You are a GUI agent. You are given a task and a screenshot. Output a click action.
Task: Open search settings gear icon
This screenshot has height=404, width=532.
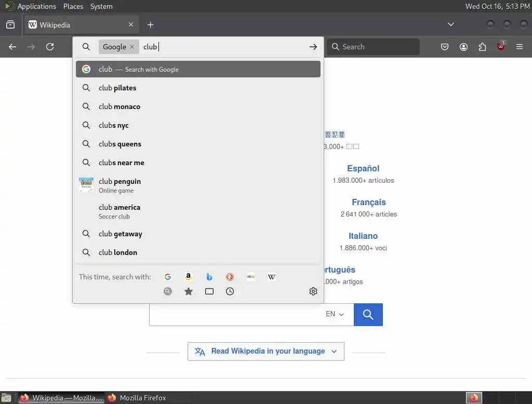(313, 291)
